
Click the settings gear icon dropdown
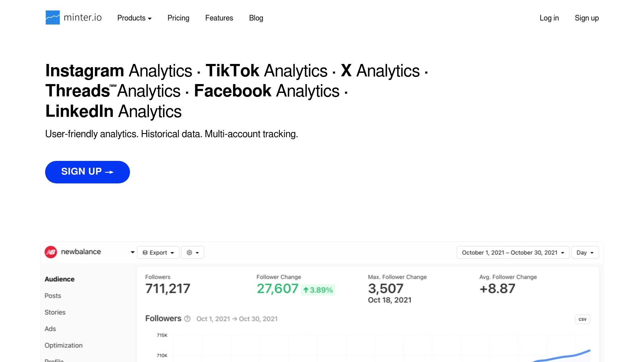click(192, 253)
